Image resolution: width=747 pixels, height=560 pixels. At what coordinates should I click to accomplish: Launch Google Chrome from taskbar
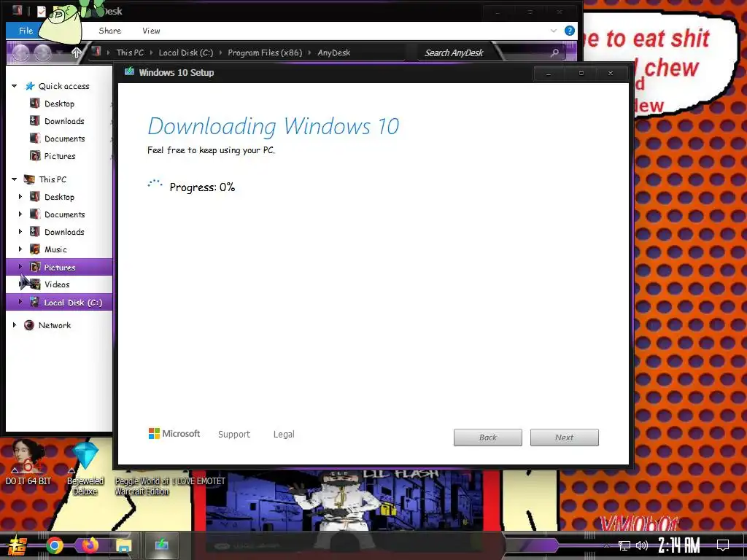(54, 545)
